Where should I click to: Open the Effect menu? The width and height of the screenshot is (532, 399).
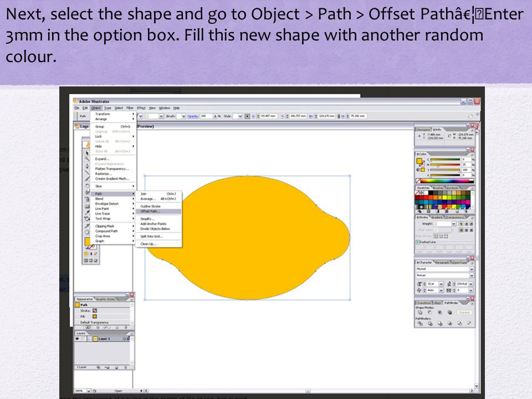141,108
